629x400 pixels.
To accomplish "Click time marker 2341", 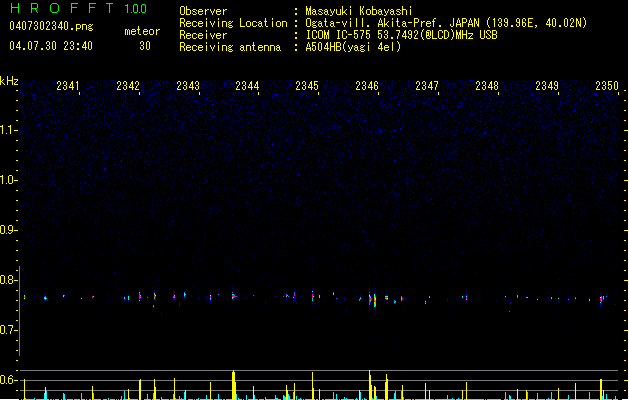I will pyautogui.click(x=68, y=86).
